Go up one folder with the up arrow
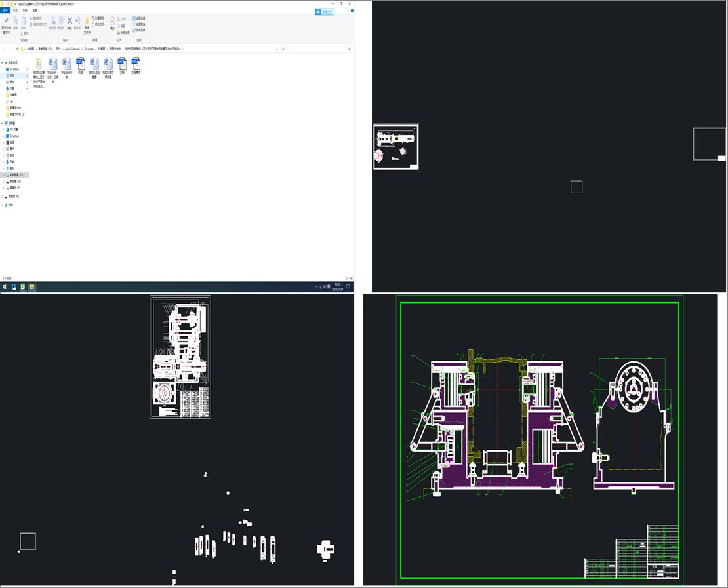Viewport: 728px width, 588px height. coord(17,49)
